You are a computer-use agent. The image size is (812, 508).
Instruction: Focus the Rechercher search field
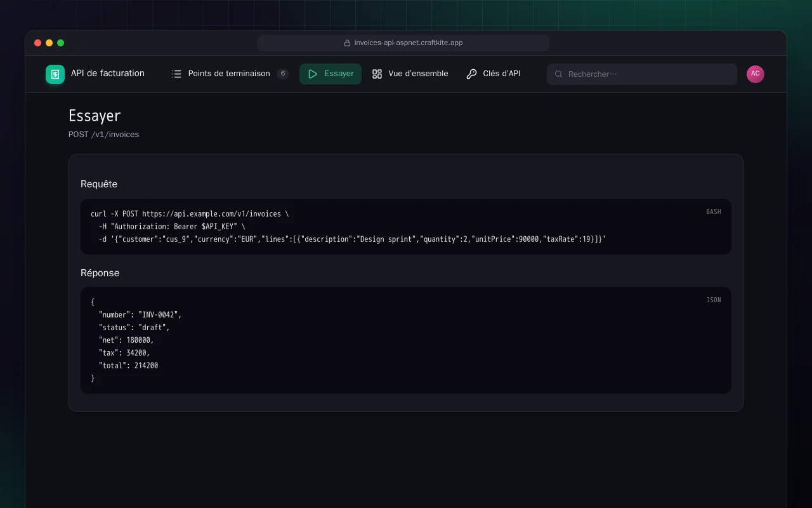[642, 74]
